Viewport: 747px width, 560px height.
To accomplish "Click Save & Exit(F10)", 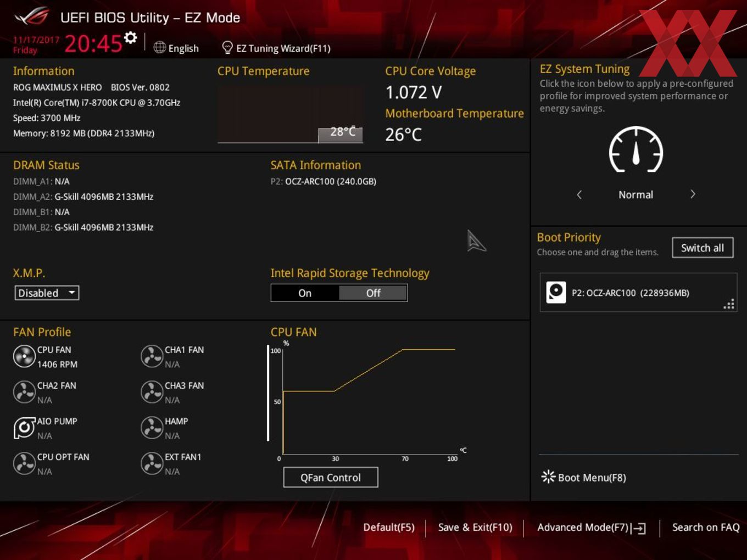I will point(475,528).
